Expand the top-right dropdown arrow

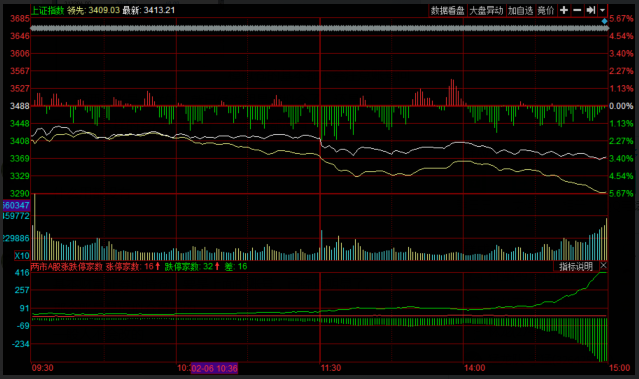pos(602,10)
